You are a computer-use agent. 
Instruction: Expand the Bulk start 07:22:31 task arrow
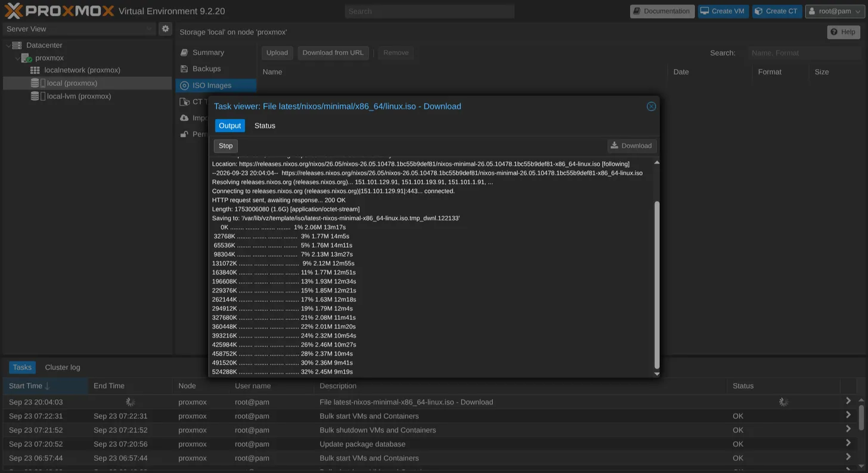tap(848, 415)
